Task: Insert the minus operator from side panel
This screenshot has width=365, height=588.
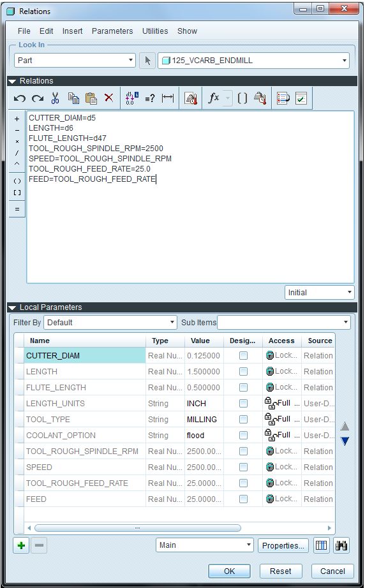Action: click(17, 130)
